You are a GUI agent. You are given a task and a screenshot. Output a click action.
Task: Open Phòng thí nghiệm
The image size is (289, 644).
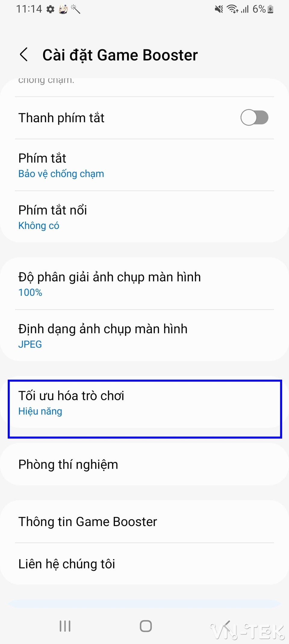(144, 464)
